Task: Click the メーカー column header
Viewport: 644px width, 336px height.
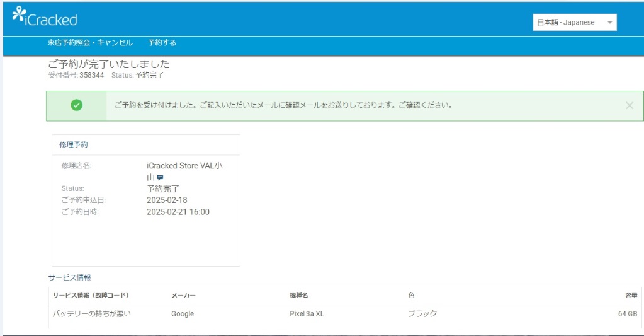Action: click(x=183, y=295)
